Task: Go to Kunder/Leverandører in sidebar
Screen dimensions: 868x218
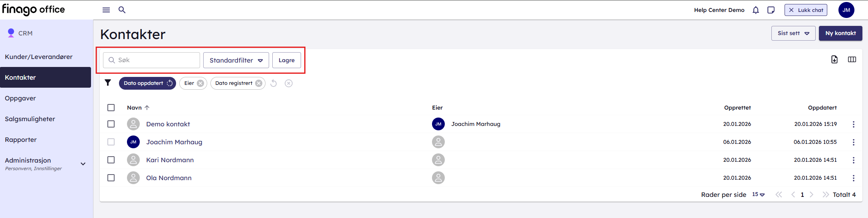Action: pyautogui.click(x=39, y=57)
